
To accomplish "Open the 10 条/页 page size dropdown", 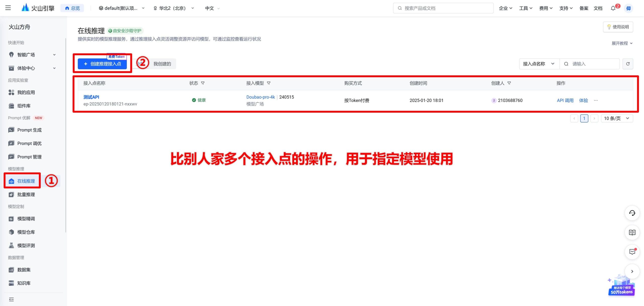I will [x=617, y=118].
